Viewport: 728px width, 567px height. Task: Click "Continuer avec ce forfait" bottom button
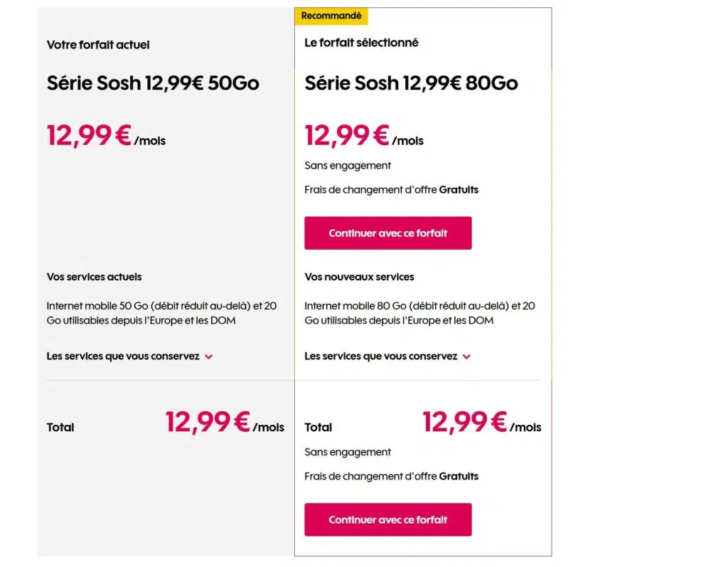pyautogui.click(x=387, y=519)
